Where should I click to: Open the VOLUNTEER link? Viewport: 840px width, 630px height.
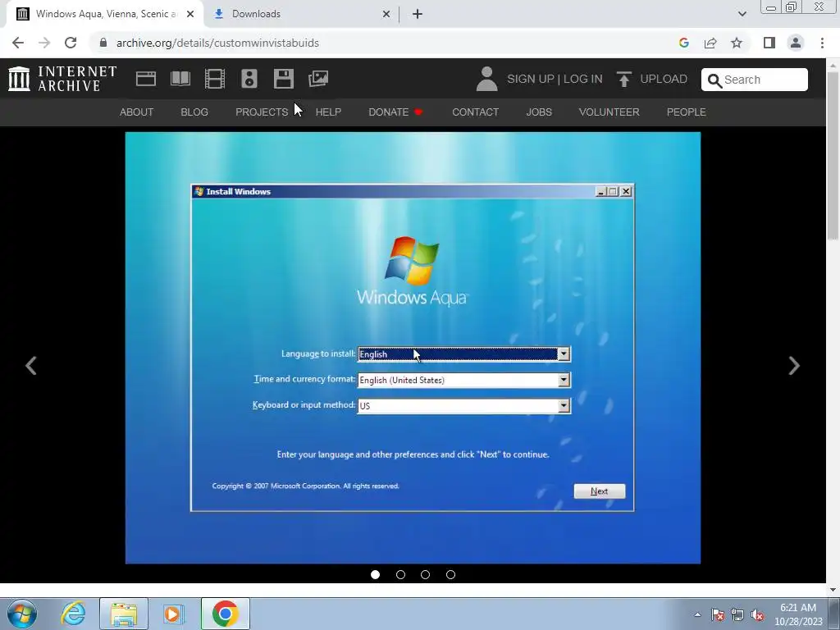(x=609, y=112)
